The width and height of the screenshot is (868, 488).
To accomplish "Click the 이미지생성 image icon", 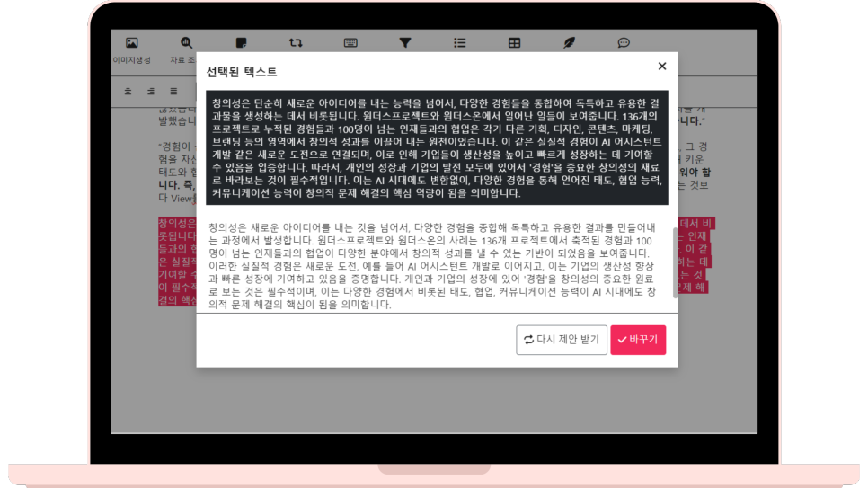I will 132,42.
